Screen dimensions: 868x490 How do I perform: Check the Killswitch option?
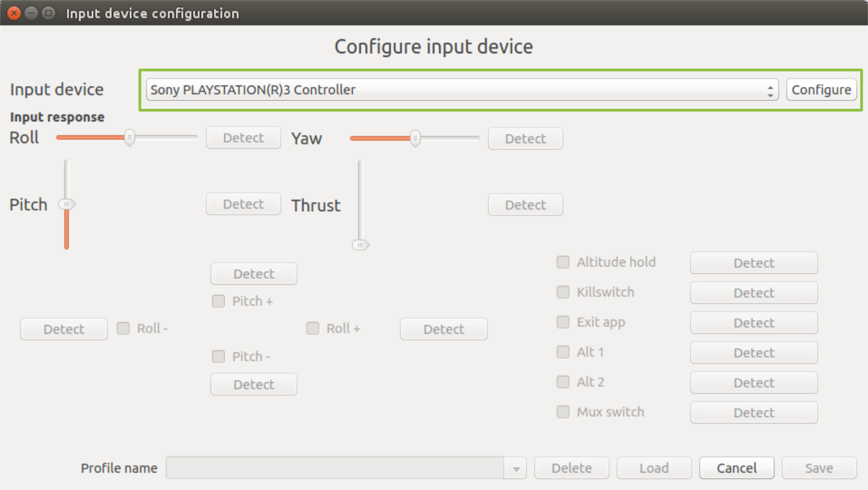(x=563, y=292)
